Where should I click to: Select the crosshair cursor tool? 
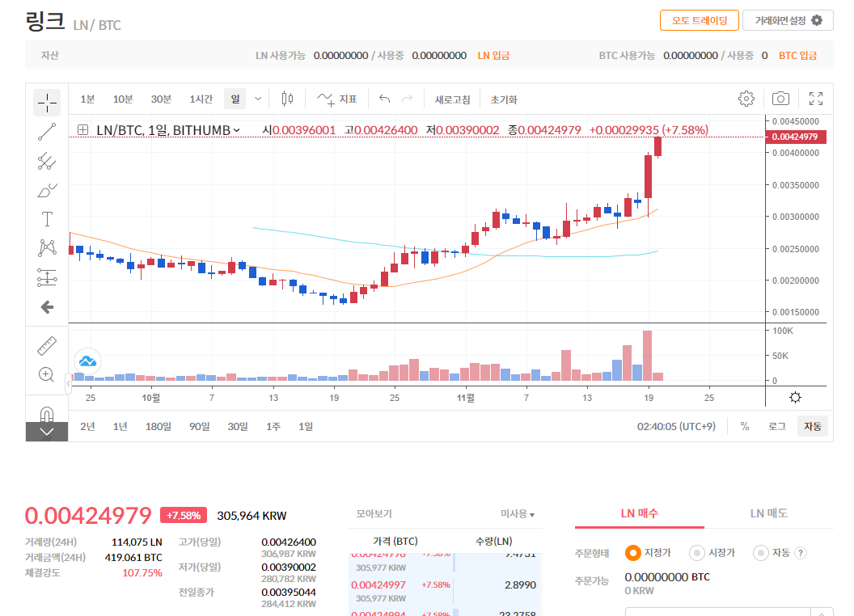click(47, 103)
